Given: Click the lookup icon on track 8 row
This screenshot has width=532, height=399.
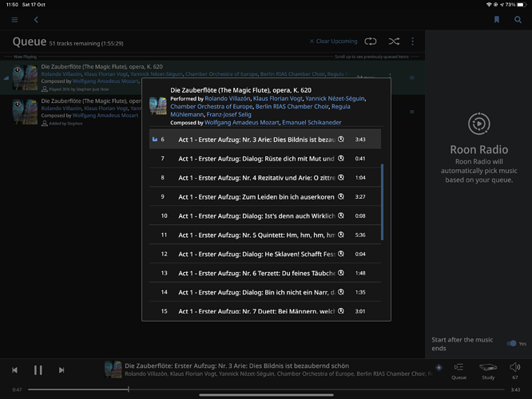Looking at the screenshot, I should [341, 177].
